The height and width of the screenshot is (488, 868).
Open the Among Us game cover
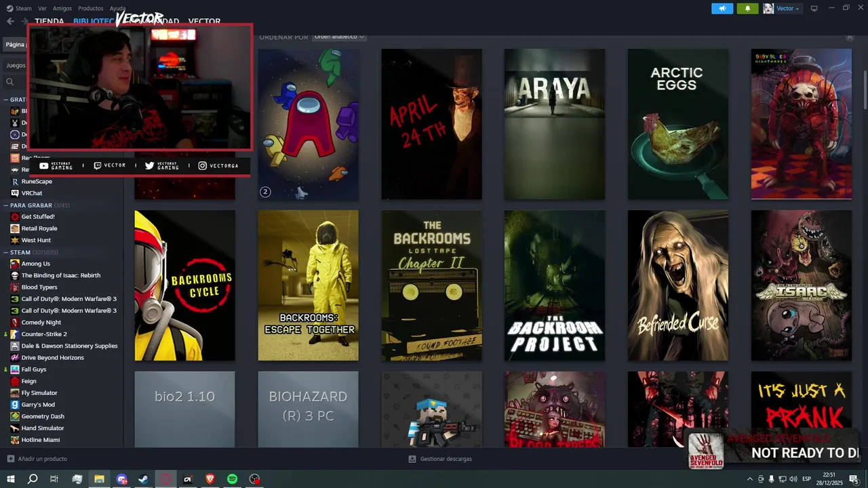coord(309,124)
